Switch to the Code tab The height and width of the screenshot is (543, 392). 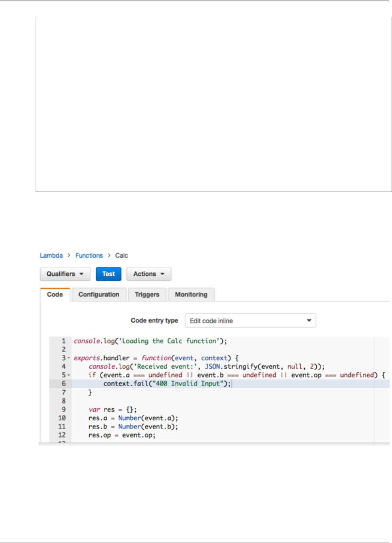(x=55, y=295)
